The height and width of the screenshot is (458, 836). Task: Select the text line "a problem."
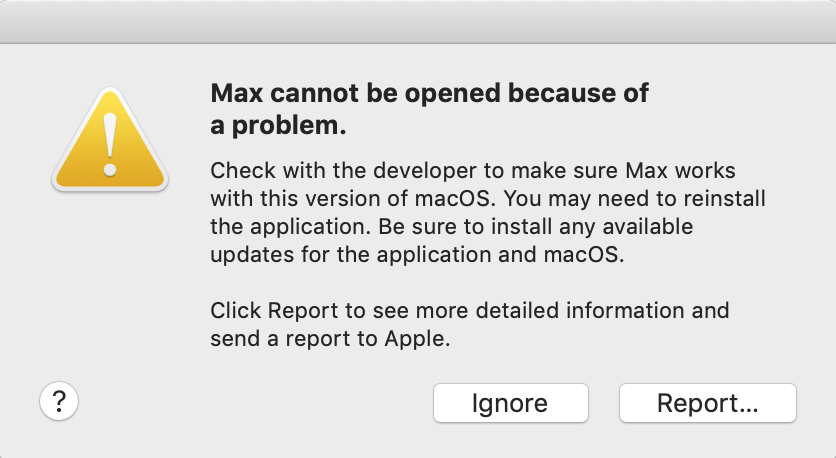tap(278, 125)
